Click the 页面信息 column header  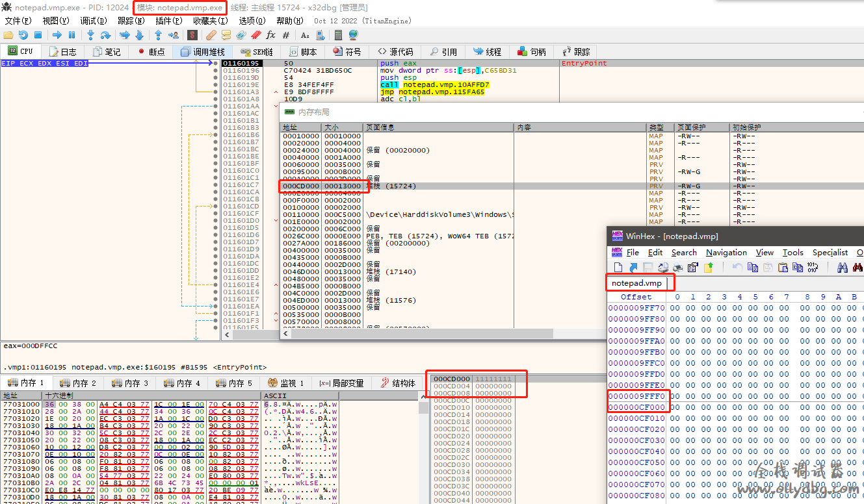pos(439,128)
